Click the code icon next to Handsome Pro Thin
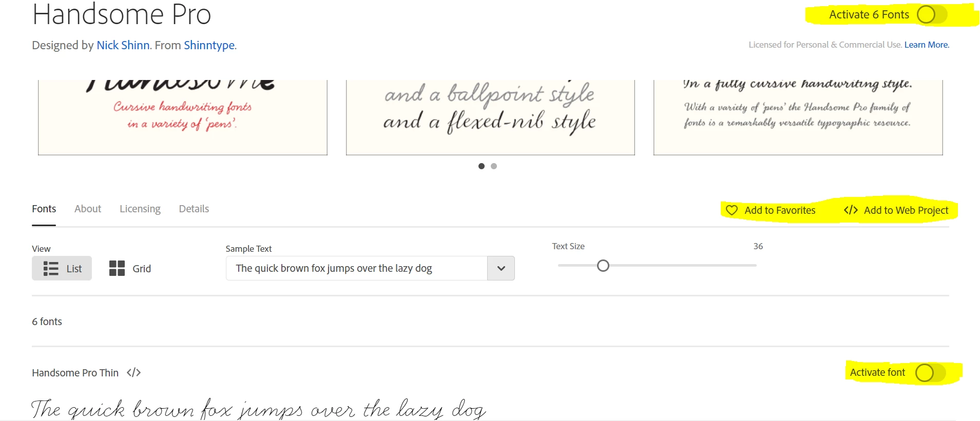Screen dimensions: 980x421 pos(133,373)
